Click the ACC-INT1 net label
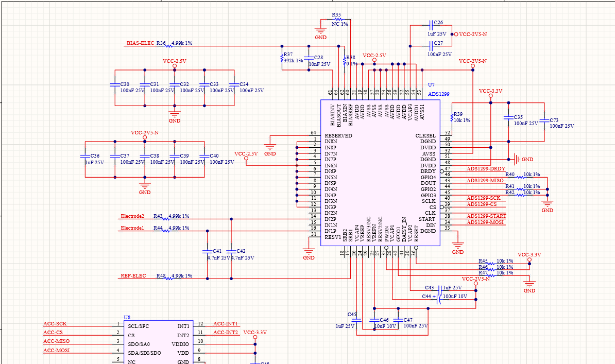The image size is (615, 364). point(226,324)
